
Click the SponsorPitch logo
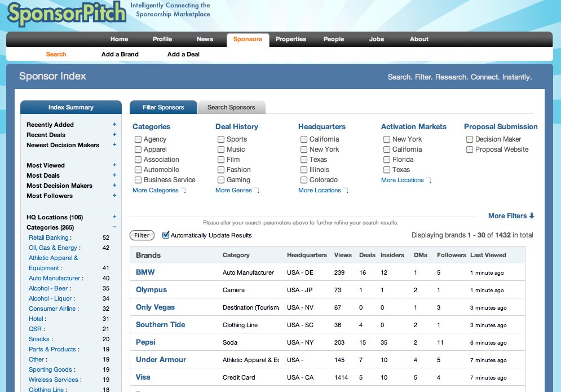pyautogui.click(x=67, y=14)
